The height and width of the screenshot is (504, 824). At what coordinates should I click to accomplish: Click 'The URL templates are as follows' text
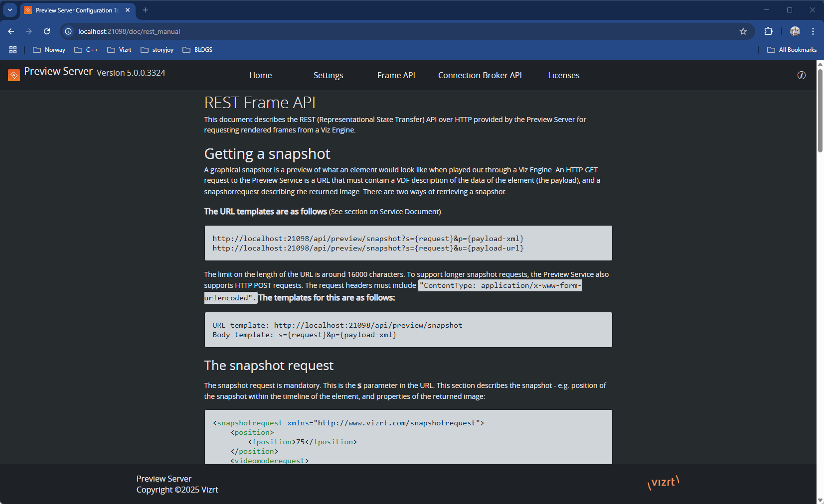pos(266,212)
